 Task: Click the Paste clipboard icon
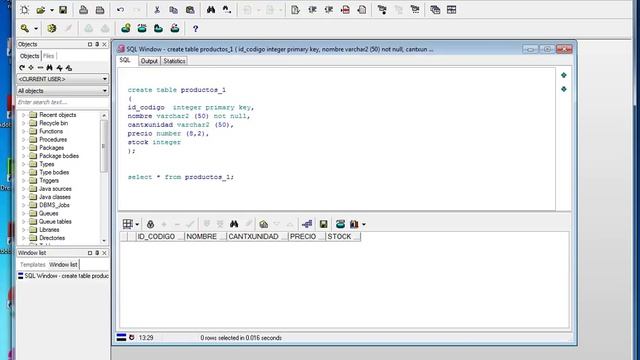coord(190,10)
